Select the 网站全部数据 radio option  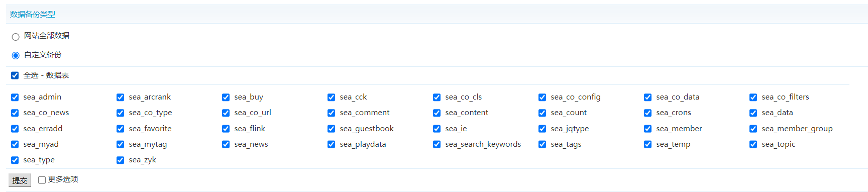click(16, 37)
